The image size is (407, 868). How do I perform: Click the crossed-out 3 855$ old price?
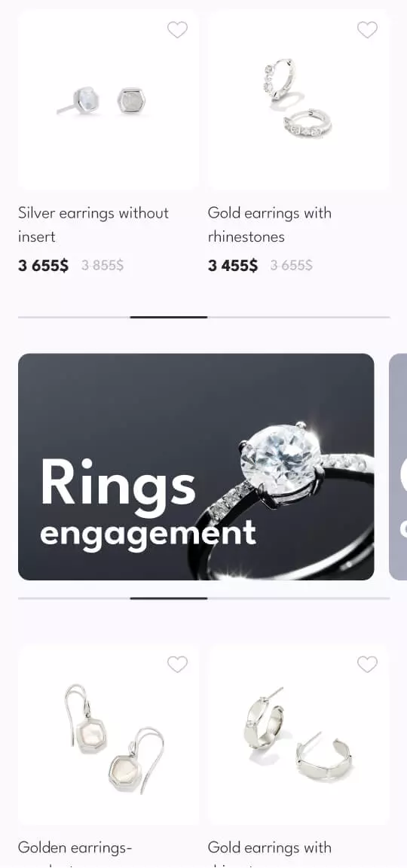(103, 266)
